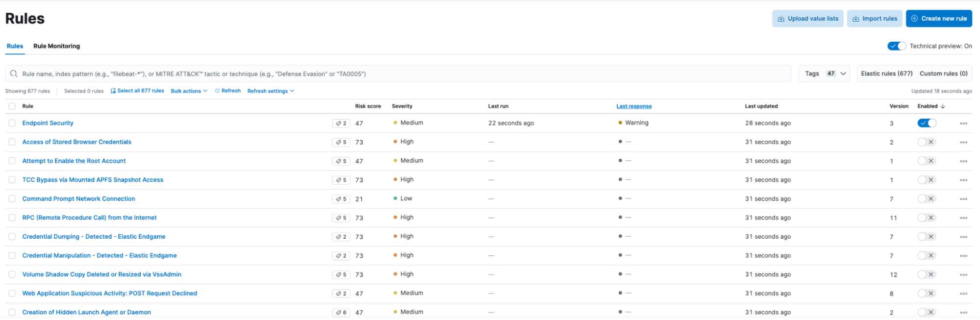
Task: Open the Endpoint Security rule link
Action: coord(48,123)
